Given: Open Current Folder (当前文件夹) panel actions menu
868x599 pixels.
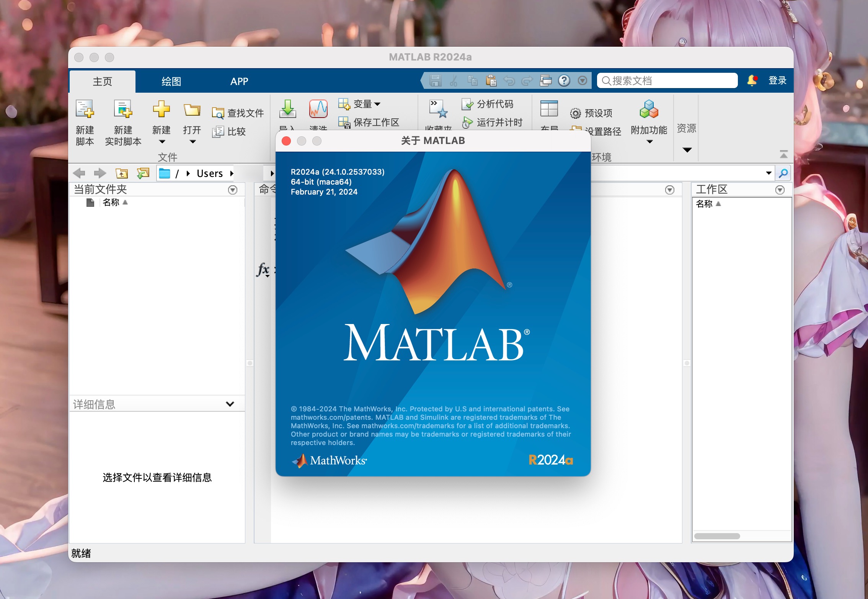Looking at the screenshot, I should pos(232,190).
